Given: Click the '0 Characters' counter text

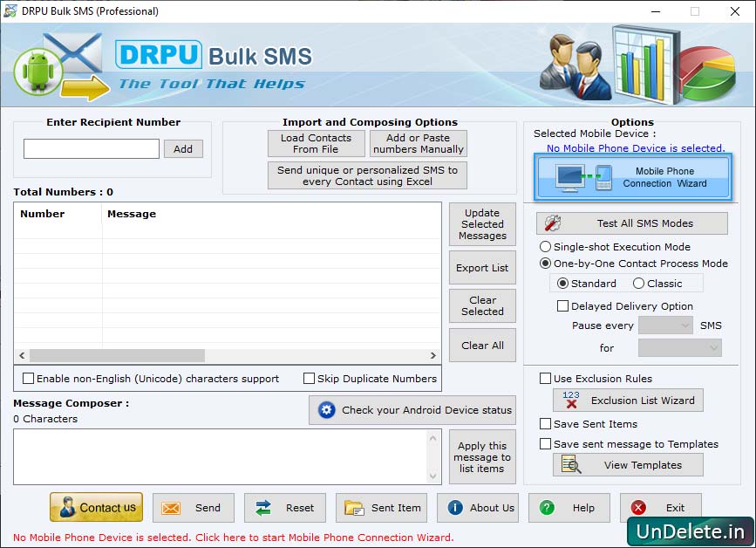Looking at the screenshot, I should 45,419.
